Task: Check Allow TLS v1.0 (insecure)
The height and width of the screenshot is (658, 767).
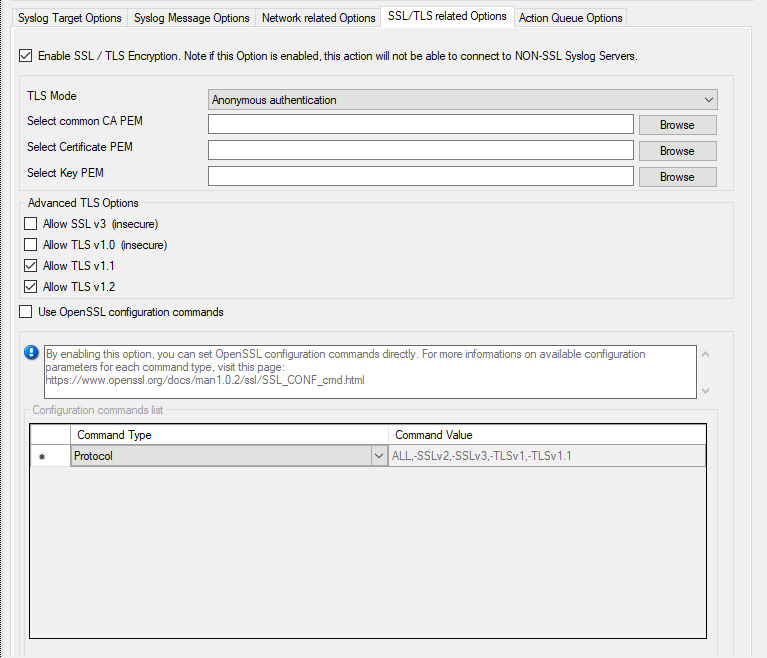Action: [x=30, y=245]
